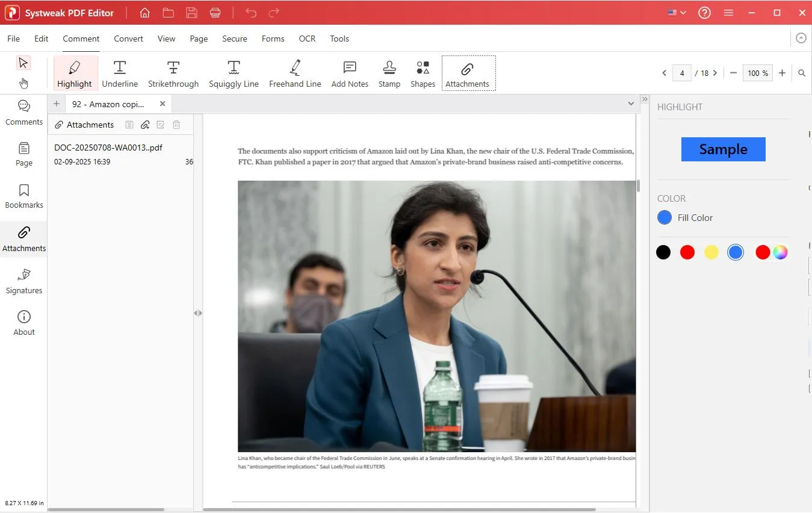Choose the Squiggly Line tool
Image resolution: width=812 pixels, height=513 pixels.
(234, 73)
